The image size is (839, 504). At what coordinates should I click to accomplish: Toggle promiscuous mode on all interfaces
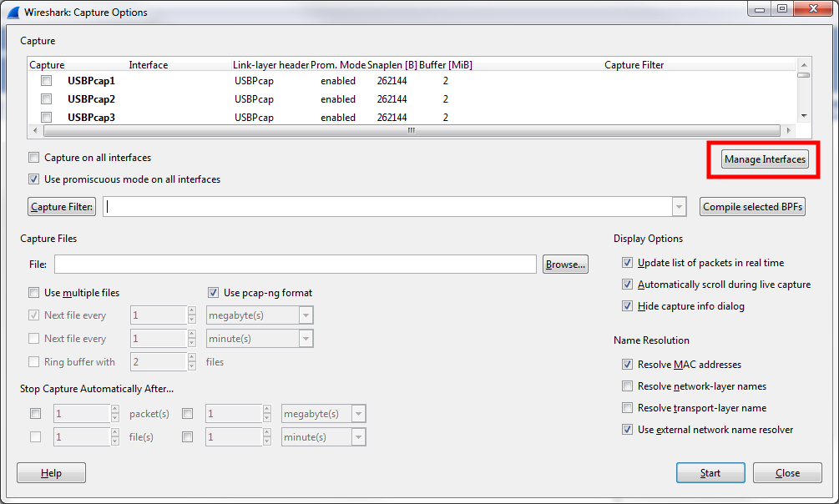(33, 179)
